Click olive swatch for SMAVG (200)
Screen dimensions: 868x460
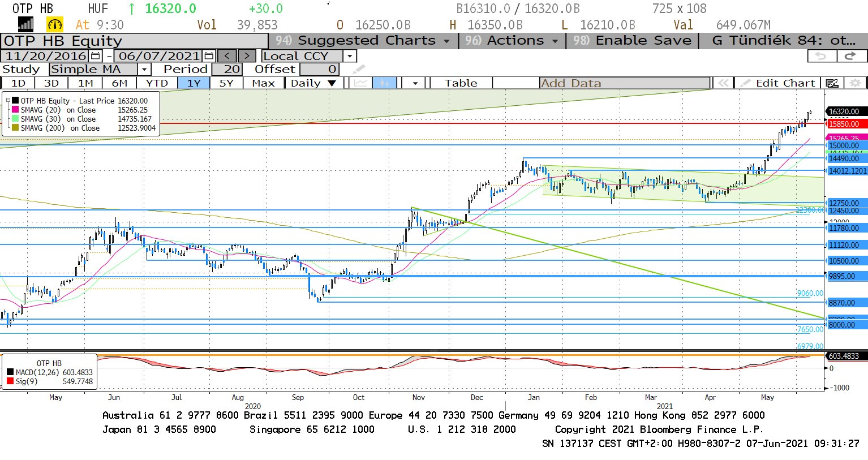click(x=15, y=128)
